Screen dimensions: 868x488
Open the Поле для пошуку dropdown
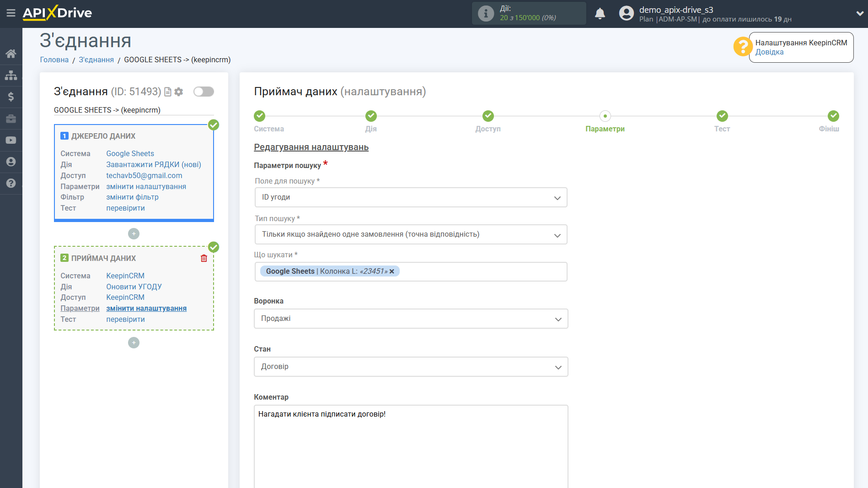(x=411, y=197)
